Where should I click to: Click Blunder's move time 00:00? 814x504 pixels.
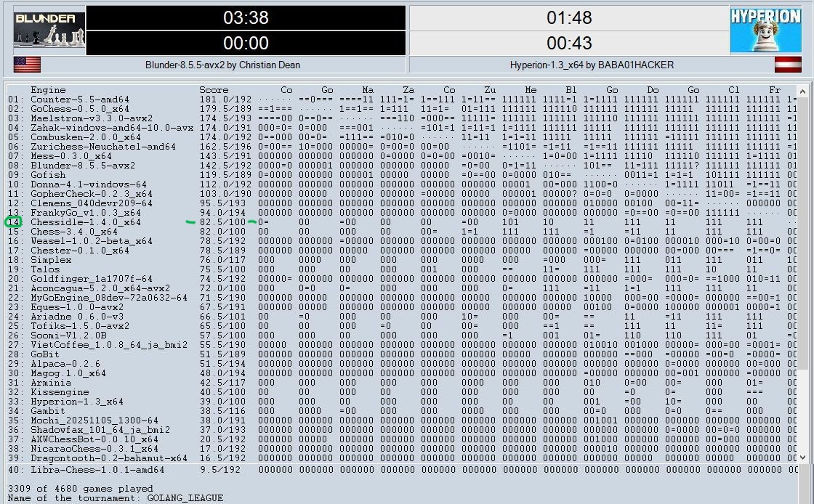click(x=246, y=43)
